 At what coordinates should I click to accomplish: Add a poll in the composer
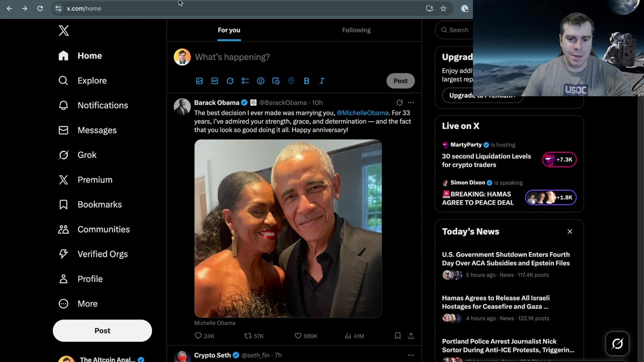[245, 81]
